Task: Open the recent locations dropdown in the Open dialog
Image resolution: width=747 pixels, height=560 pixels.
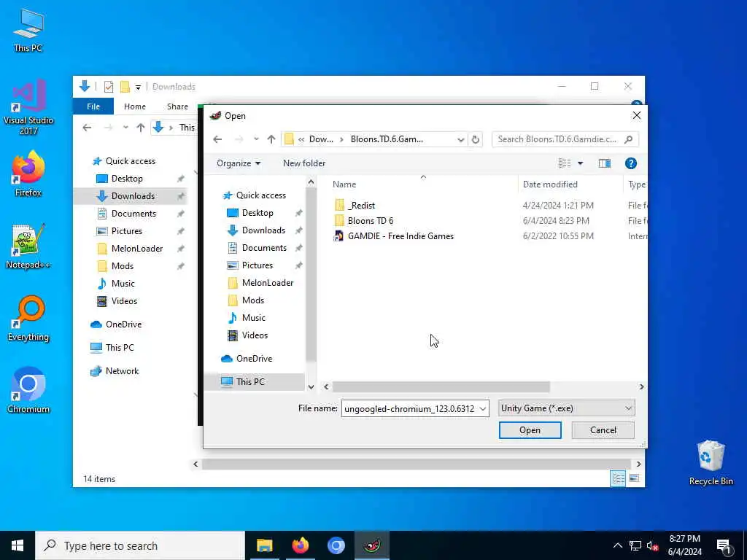Action: 256,139
